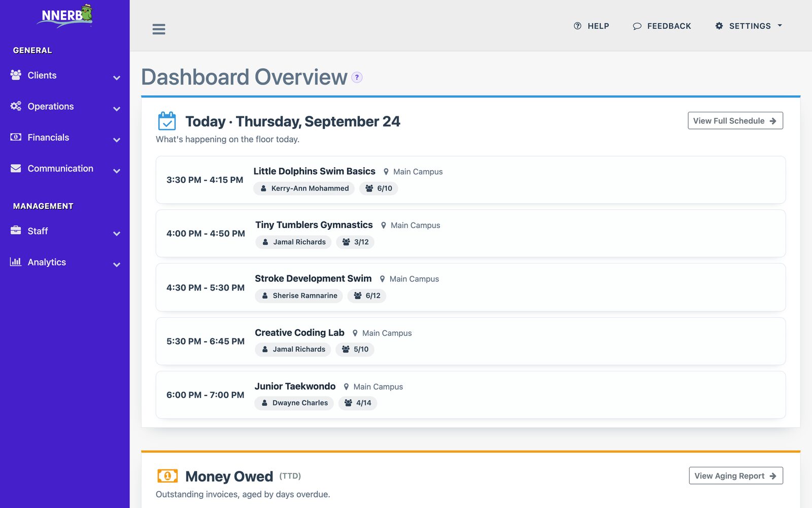812x508 pixels.
Task: Click View Aging Report button
Action: coord(736,476)
